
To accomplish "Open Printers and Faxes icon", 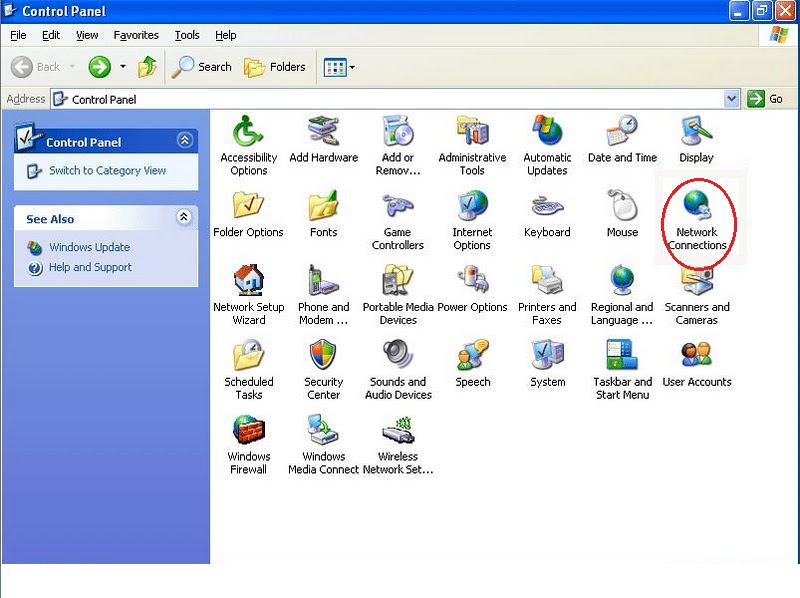I will (547, 281).
